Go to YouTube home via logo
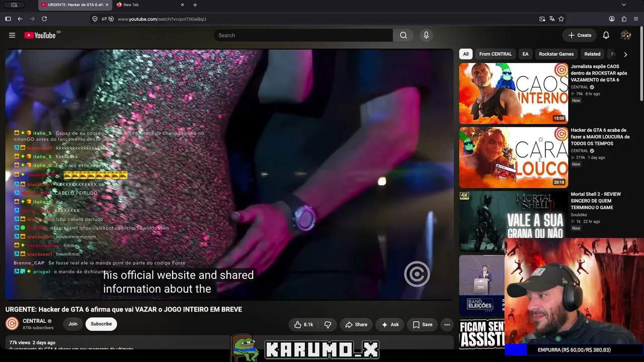644x362 pixels. 40,35
